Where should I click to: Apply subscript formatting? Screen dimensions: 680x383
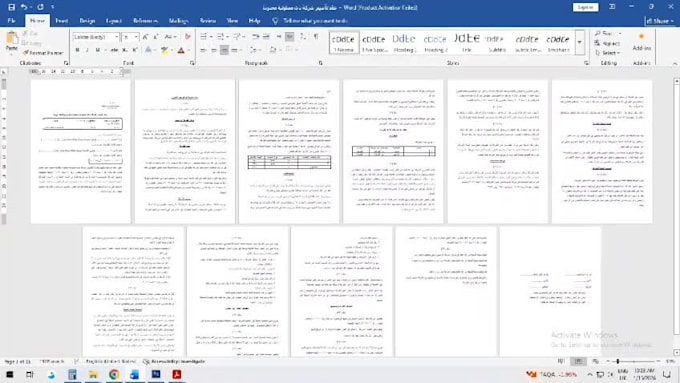coord(124,50)
